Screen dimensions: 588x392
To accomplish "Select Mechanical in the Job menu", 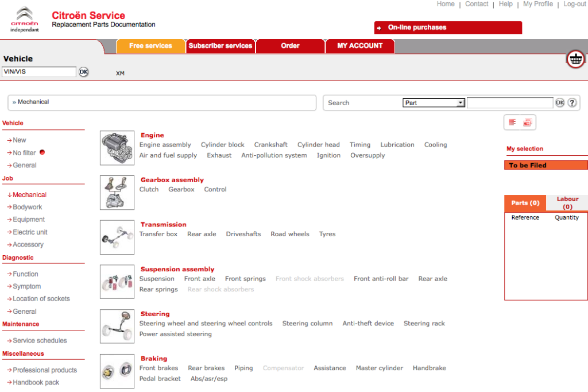I will tap(29, 195).
